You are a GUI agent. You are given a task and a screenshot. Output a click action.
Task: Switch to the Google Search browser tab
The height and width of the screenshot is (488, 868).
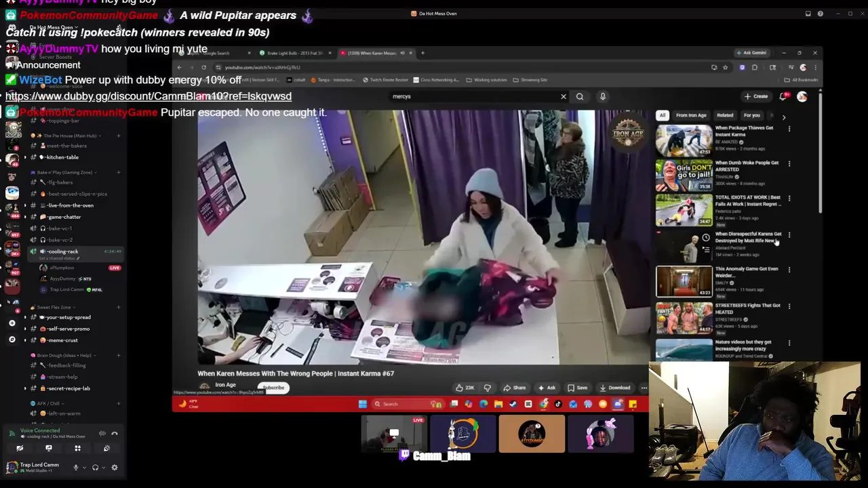coord(216,53)
